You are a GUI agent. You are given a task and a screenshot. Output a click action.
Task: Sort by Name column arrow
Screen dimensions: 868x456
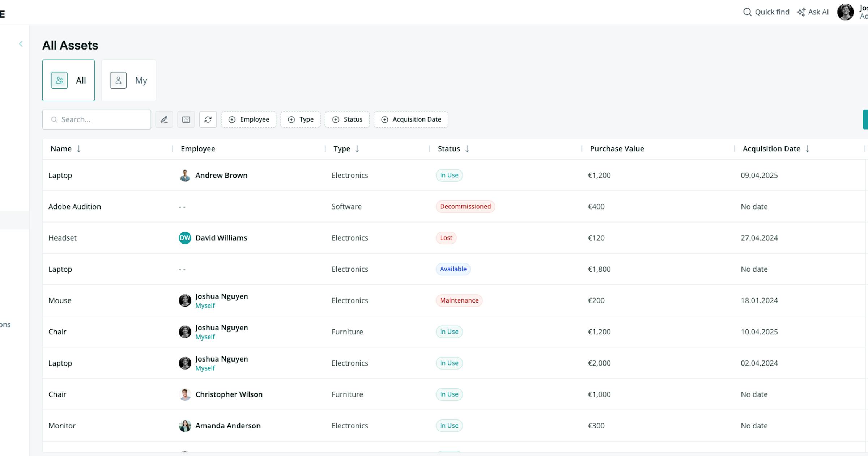(x=78, y=149)
